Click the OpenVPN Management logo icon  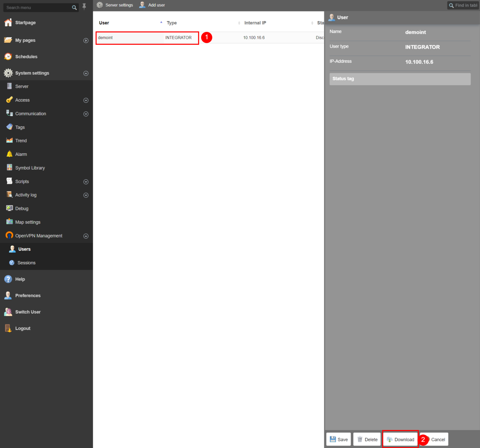coord(9,235)
